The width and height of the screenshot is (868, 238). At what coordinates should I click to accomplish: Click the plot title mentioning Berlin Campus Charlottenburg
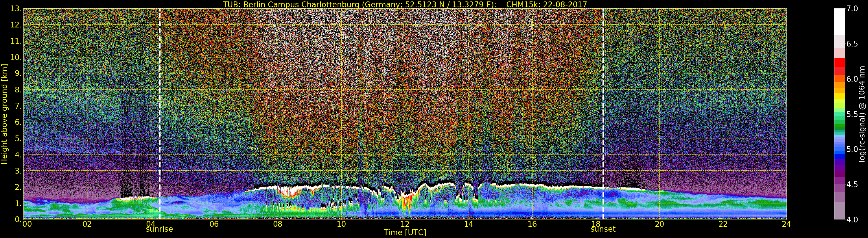coord(405,4)
